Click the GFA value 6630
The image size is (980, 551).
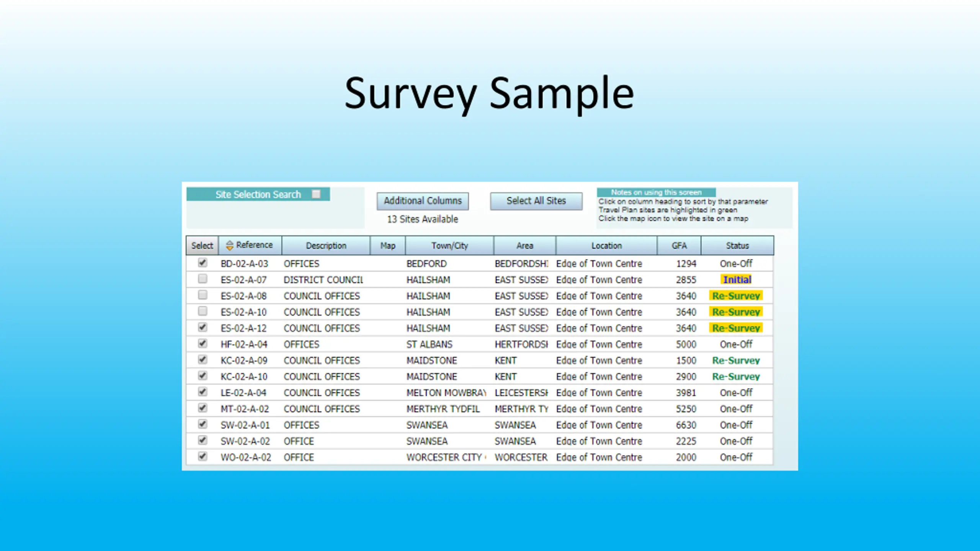pos(686,425)
